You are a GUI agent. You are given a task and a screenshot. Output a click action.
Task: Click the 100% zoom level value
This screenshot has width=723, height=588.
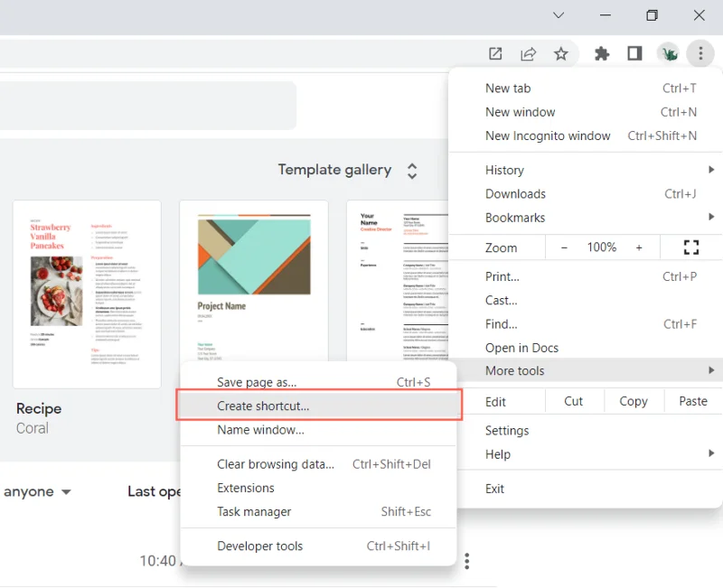pyautogui.click(x=602, y=247)
